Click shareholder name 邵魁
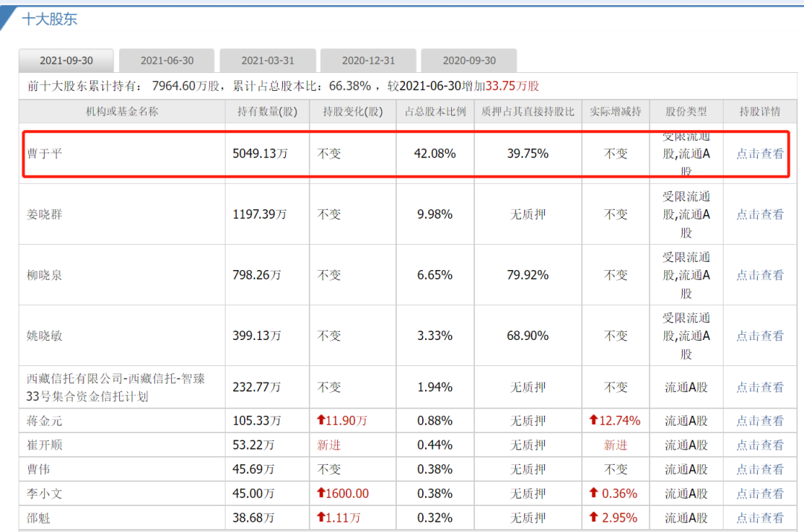 (x=39, y=518)
